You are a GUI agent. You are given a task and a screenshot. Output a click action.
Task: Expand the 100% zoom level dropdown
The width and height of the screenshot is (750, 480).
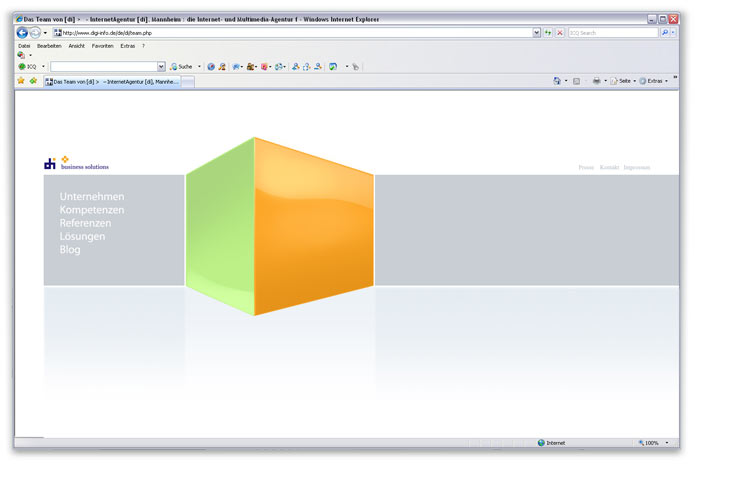pyautogui.click(x=666, y=442)
